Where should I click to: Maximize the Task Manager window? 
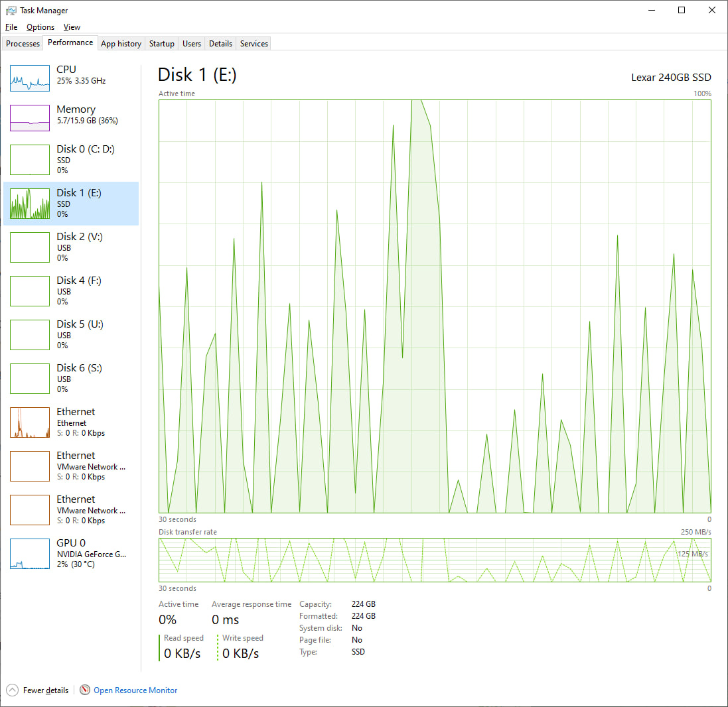[x=682, y=10]
